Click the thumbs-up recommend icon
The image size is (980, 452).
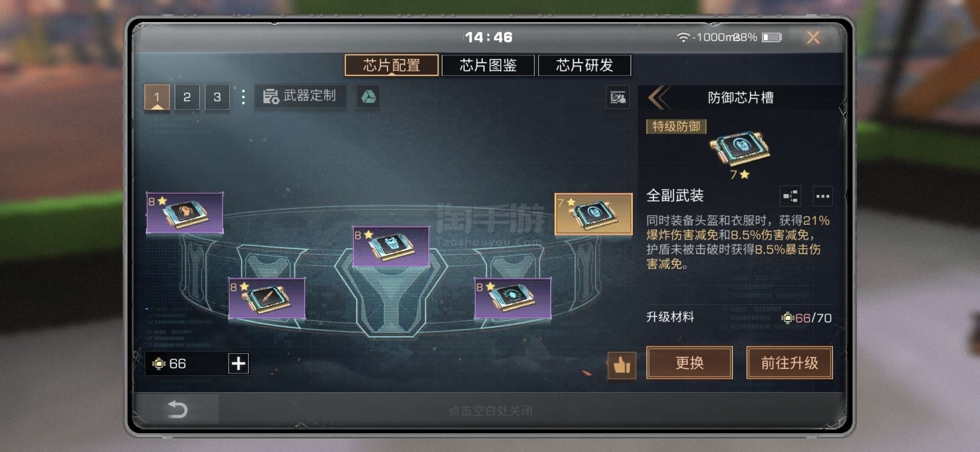tap(622, 365)
